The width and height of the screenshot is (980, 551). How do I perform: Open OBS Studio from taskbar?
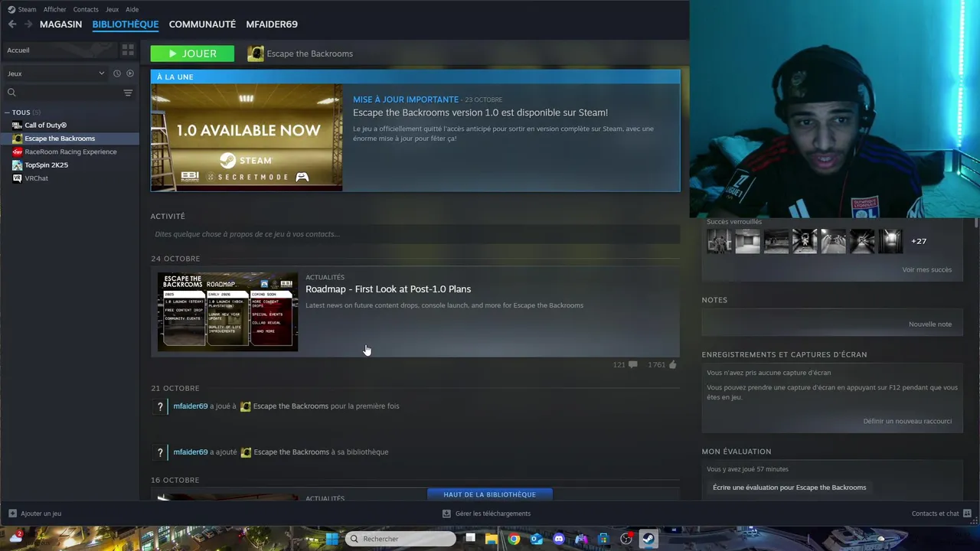pyautogui.click(x=626, y=539)
